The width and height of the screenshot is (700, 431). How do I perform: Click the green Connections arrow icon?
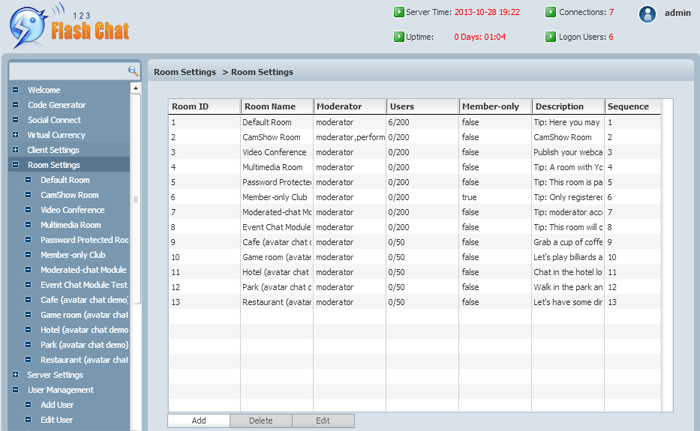tap(551, 12)
